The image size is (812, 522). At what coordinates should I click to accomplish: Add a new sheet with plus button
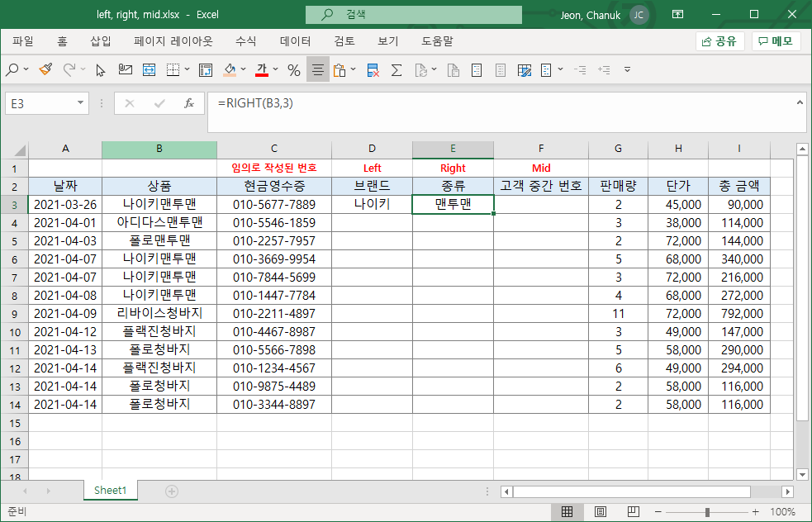coord(172,491)
